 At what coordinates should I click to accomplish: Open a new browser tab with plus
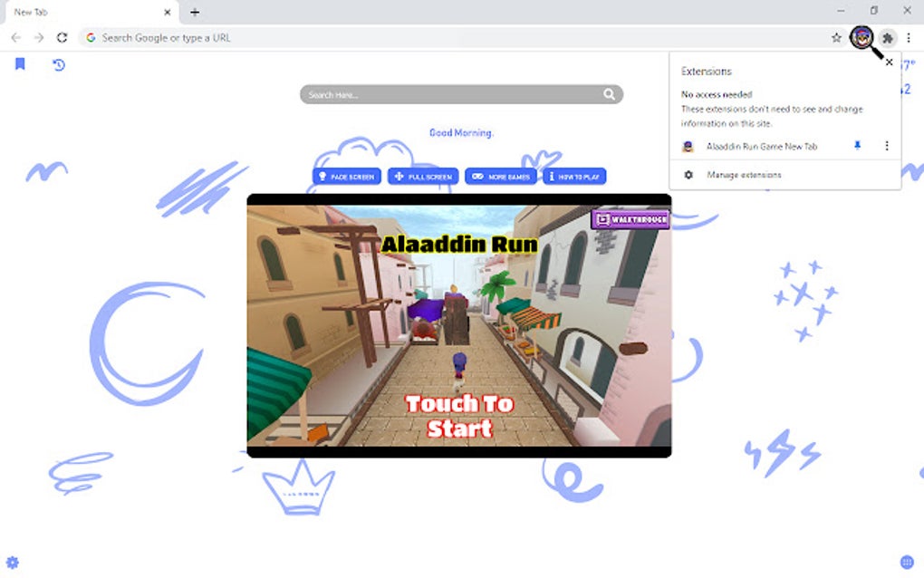tap(195, 12)
